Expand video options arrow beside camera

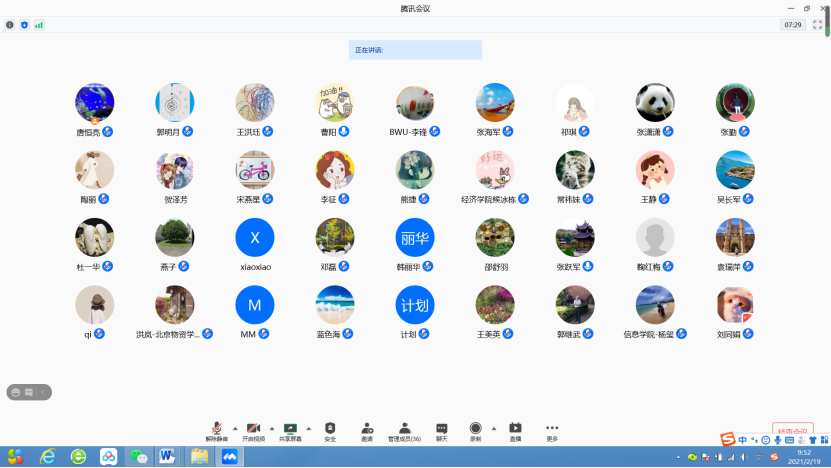point(272,427)
